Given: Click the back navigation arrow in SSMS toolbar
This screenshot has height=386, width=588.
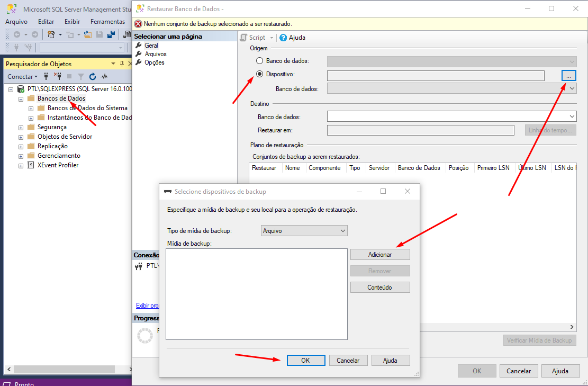Looking at the screenshot, I should point(17,34).
